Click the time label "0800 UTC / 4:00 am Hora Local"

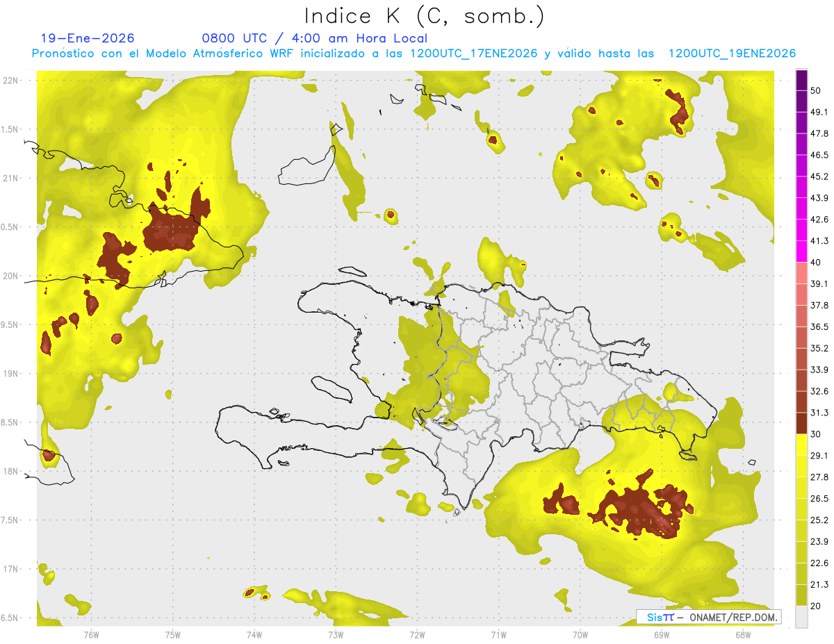[315, 38]
